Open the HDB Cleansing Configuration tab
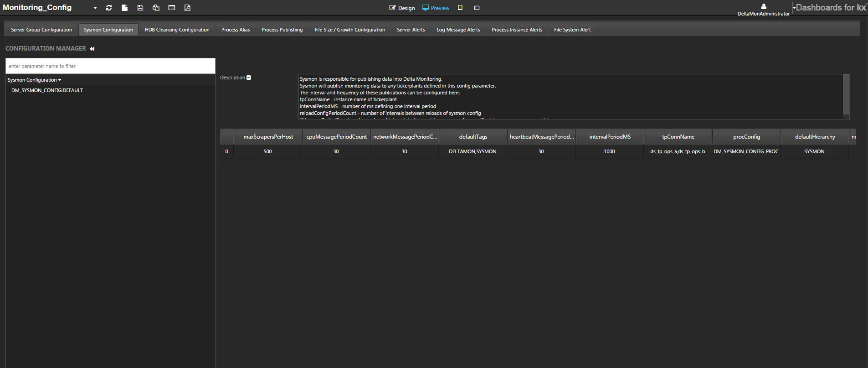868x368 pixels. pos(177,30)
